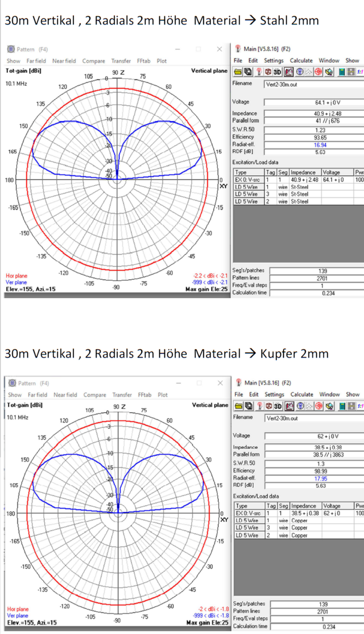Image resolution: width=364 pixels, height=634 pixels.
Task: Open the Show menu in the Stahl Pattern window
Action: pos(13,61)
